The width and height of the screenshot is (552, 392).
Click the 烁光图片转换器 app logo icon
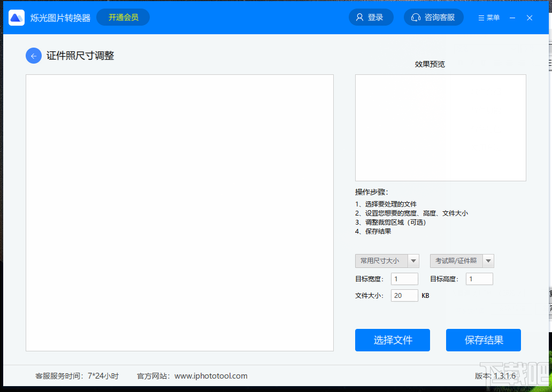17,17
